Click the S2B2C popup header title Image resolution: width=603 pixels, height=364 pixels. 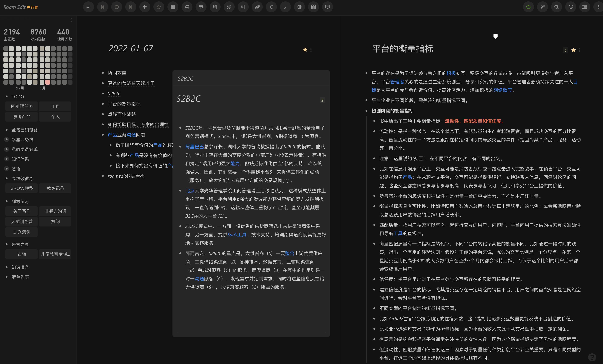click(185, 79)
